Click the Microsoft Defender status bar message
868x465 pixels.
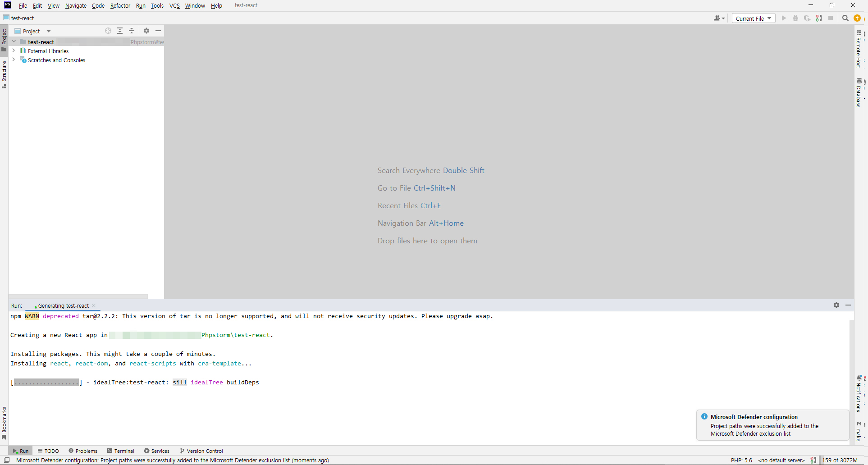[x=173, y=460]
